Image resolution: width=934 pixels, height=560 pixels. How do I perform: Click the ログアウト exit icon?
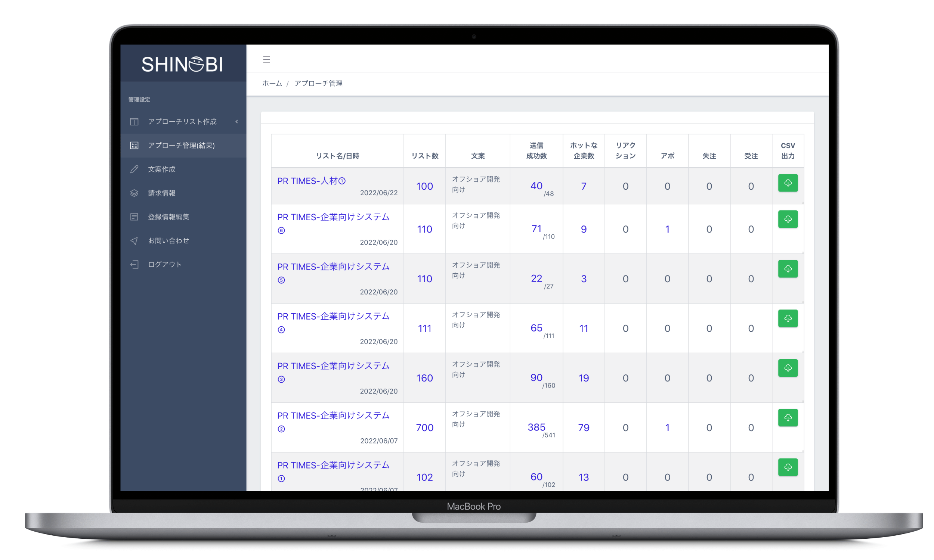click(x=134, y=264)
